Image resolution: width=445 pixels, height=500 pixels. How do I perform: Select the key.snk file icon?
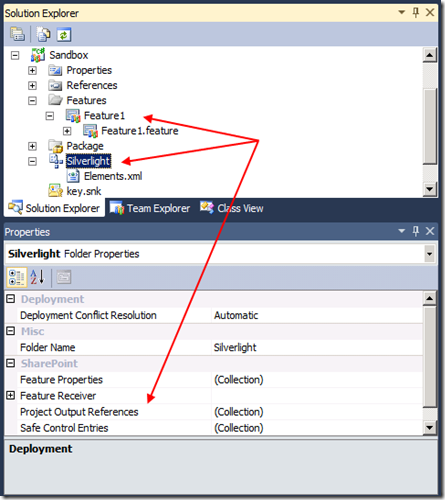(x=55, y=191)
